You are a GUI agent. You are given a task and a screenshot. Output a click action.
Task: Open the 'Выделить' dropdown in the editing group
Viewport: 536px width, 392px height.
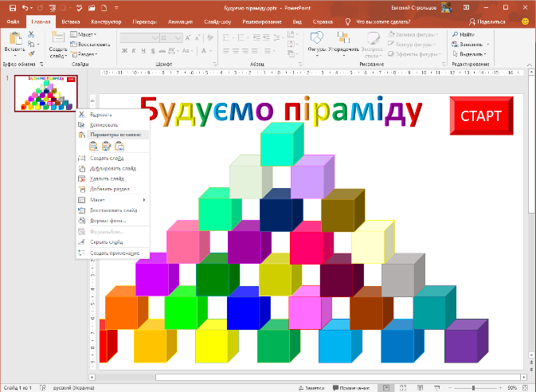(x=470, y=53)
